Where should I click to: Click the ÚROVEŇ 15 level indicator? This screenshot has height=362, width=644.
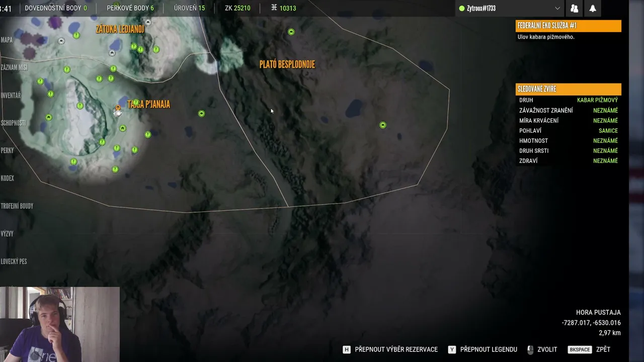[x=189, y=8]
